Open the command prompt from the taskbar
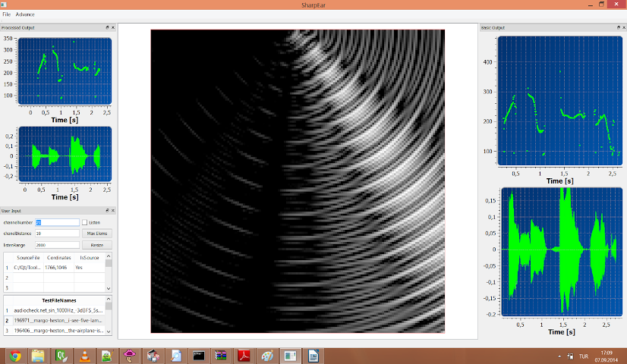The height and width of the screenshot is (364, 627). tap(199, 356)
